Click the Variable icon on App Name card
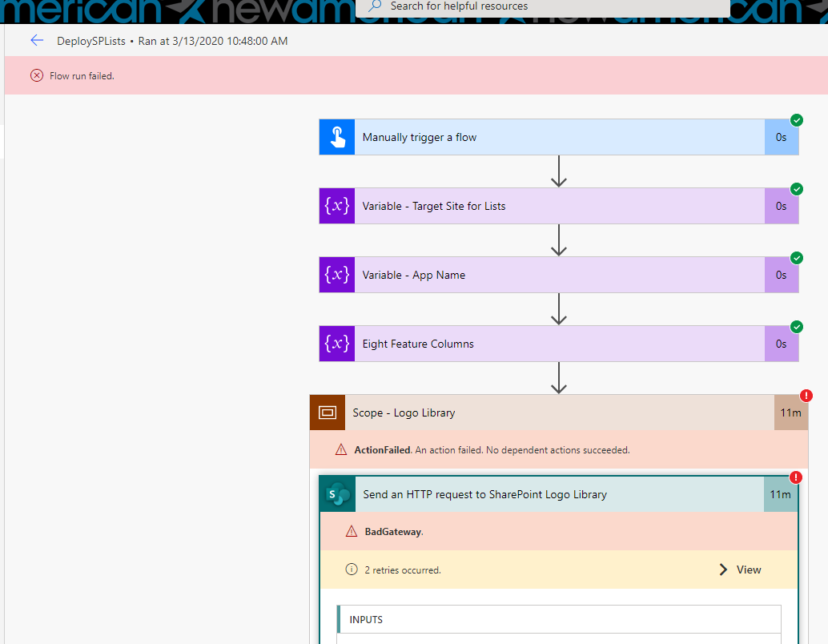Image resolution: width=828 pixels, height=644 pixels. [x=336, y=275]
